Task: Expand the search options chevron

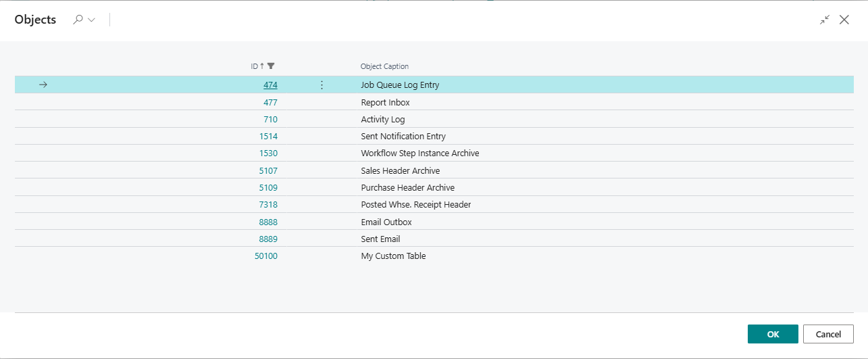Action: click(92, 20)
